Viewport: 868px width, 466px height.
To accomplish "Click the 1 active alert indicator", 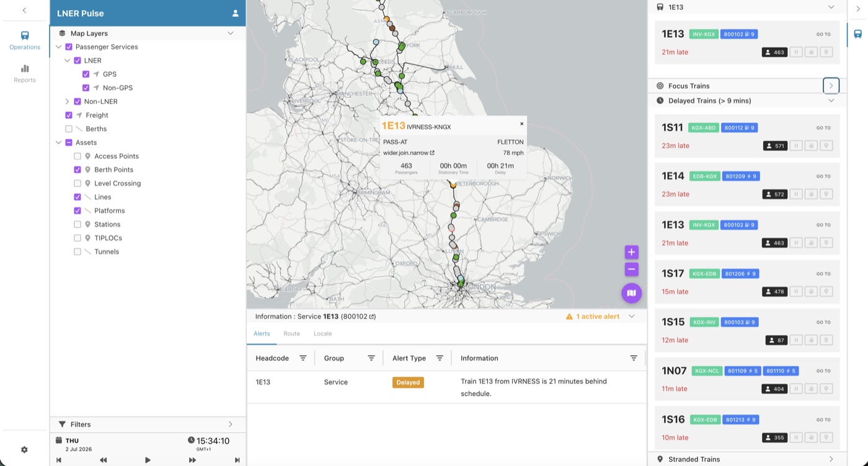I will pos(593,317).
